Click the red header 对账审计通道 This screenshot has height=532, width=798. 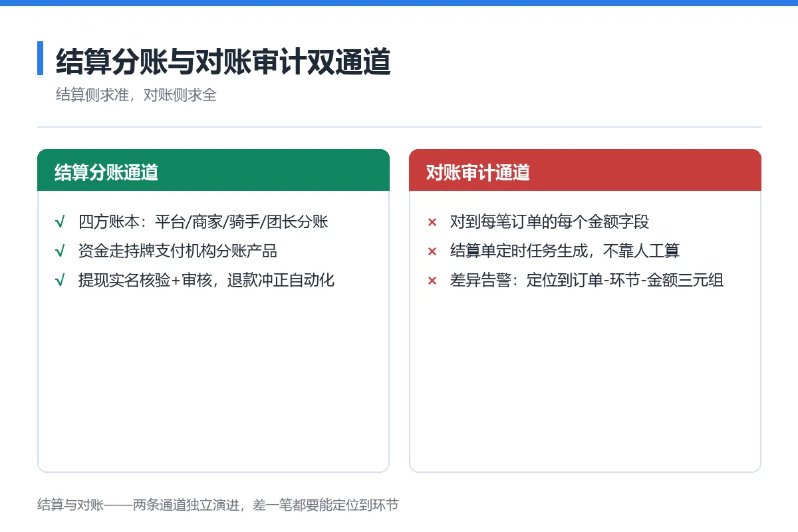[585, 170]
